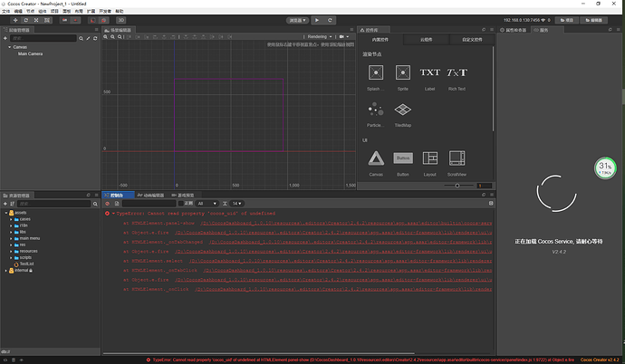Open the console log level dropdown (All)

[207, 204]
